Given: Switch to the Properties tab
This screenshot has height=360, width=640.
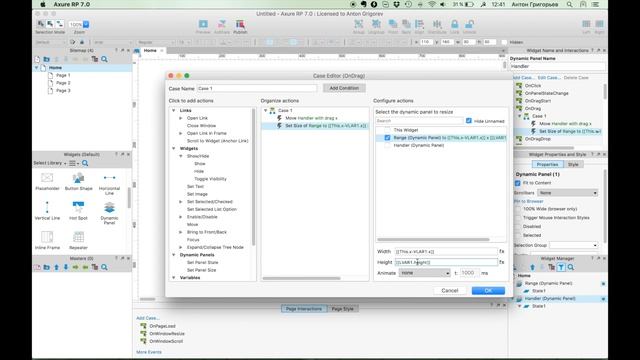Looking at the screenshot, I should (547, 164).
